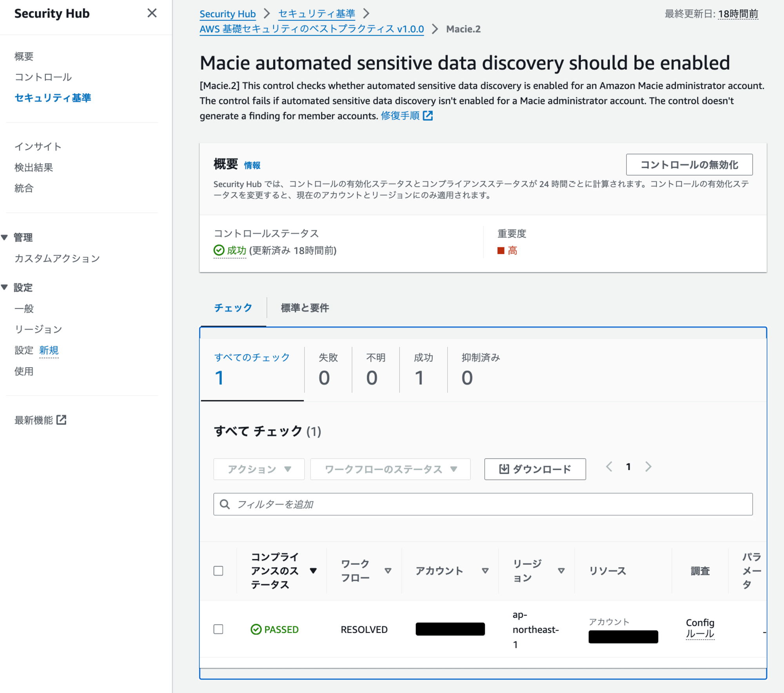Filter checks by 失敗 count
The image size is (784, 693).
tap(328, 370)
